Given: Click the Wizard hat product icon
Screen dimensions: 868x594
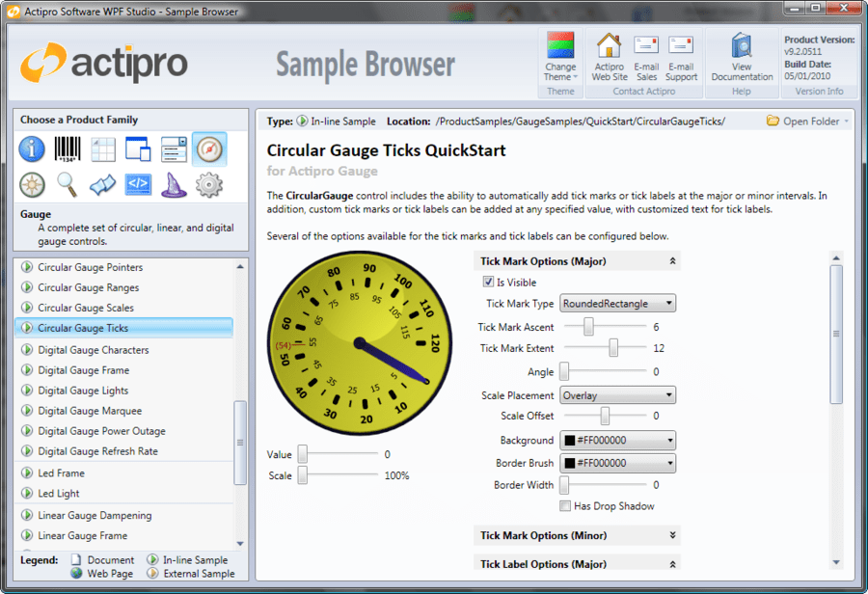Looking at the screenshot, I should coord(174,184).
